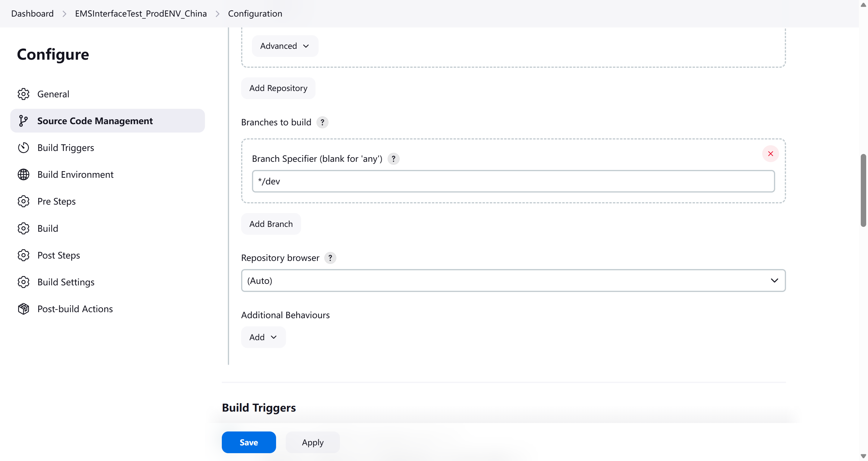Go to Build Settings section
This screenshot has width=868, height=461.
coord(66,282)
